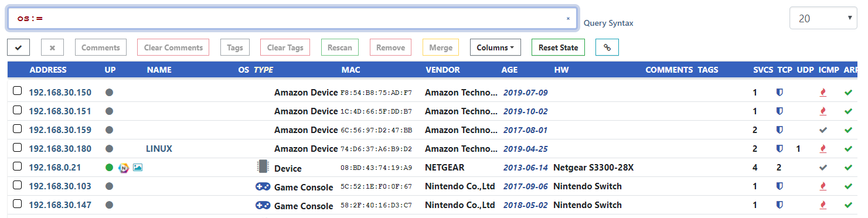Click the TCP shield icon for 192.168.30.150
868x218 pixels.
coord(780,93)
